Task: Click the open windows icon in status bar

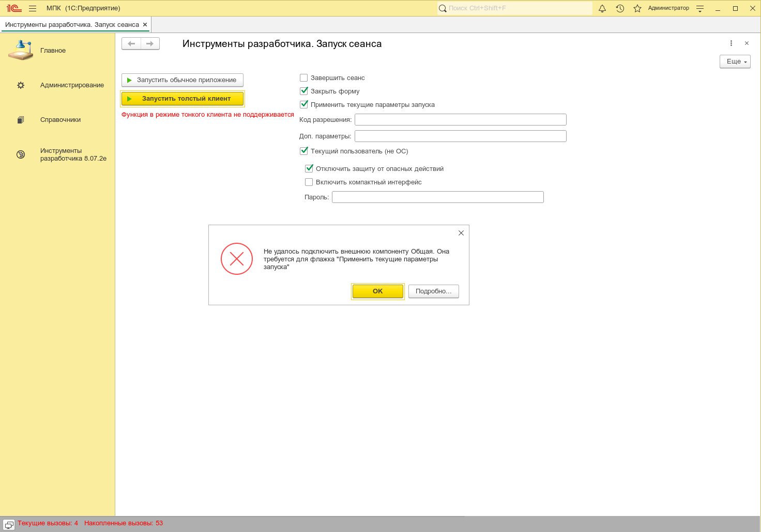Action: click(9, 524)
